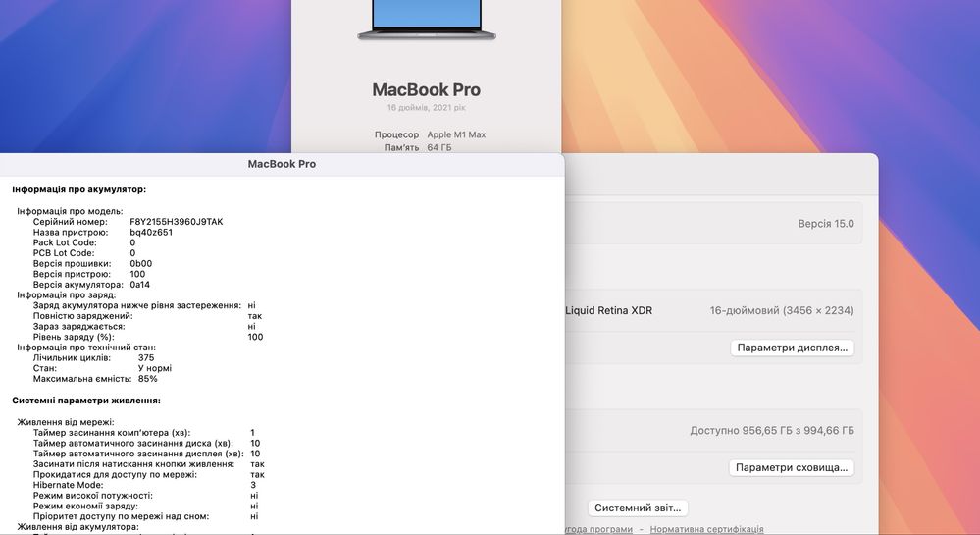980x535 pixels.
Task: Click the Доступно 956,65 ГБ storage text
Action: (x=772, y=431)
